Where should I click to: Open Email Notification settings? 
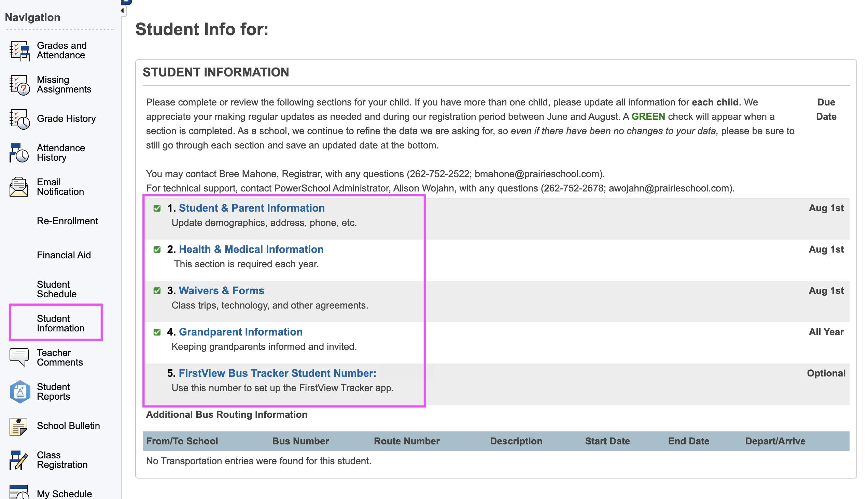(x=60, y=187)
